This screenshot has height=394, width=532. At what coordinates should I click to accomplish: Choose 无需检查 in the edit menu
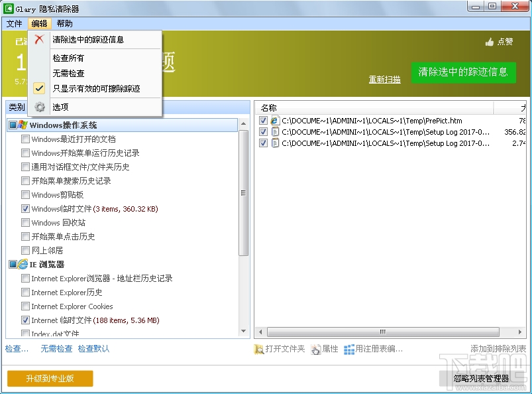[x=94, y=74]
